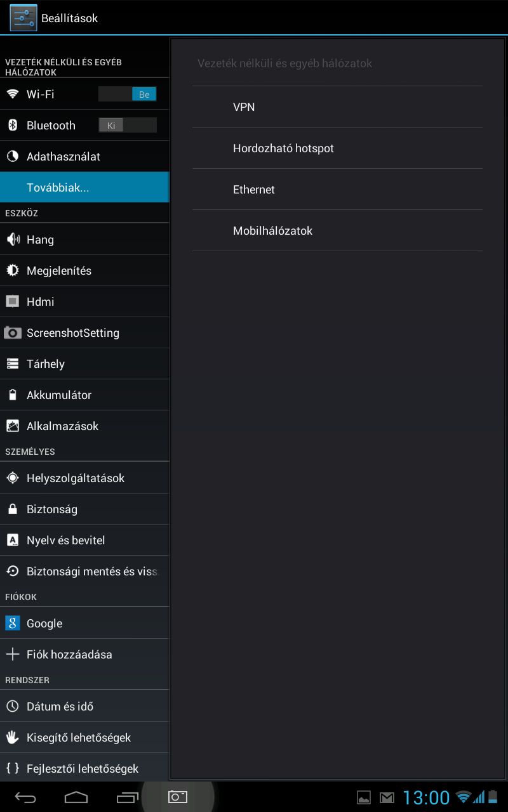Tap the Biztonság lock icon
The height and width of the screenshot is (812, 508).
tap(13, 509)
